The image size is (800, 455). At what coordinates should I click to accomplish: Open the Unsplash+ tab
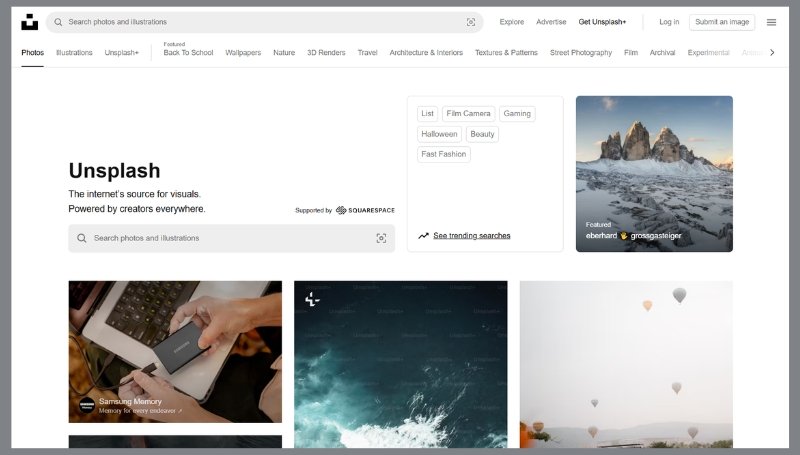121,53
